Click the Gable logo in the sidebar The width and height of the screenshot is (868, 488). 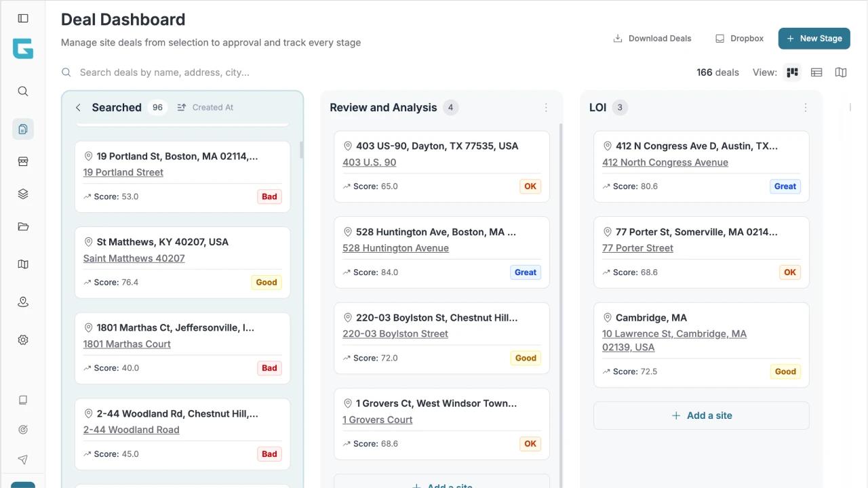pos(22,48)
